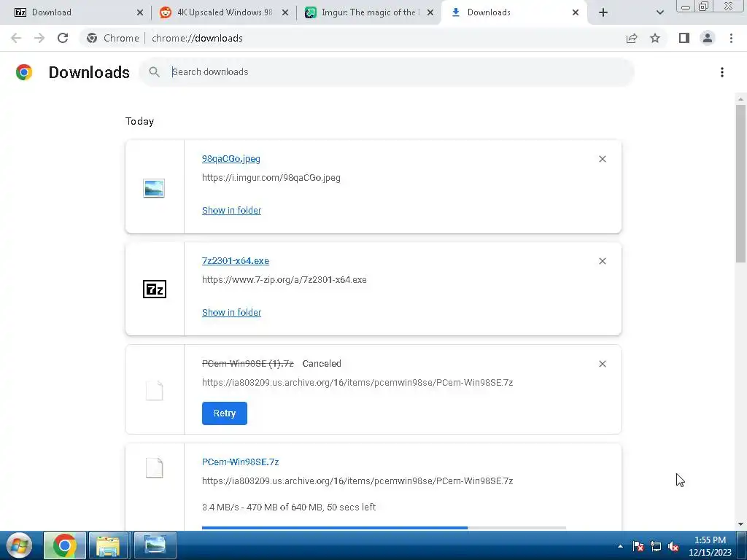Click the page vertical scrollbar thumb
The image size is (747, 560).
740,183
